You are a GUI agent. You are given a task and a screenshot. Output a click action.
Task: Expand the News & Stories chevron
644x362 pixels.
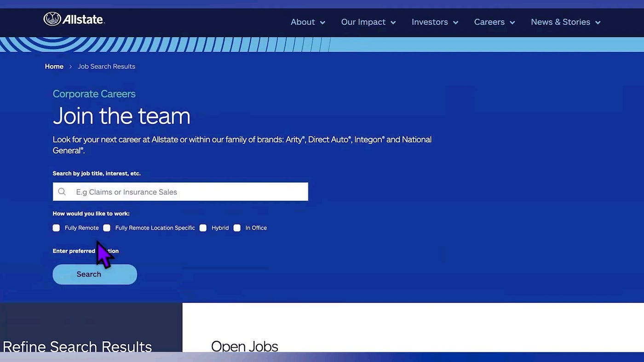(x=598, y=23)
